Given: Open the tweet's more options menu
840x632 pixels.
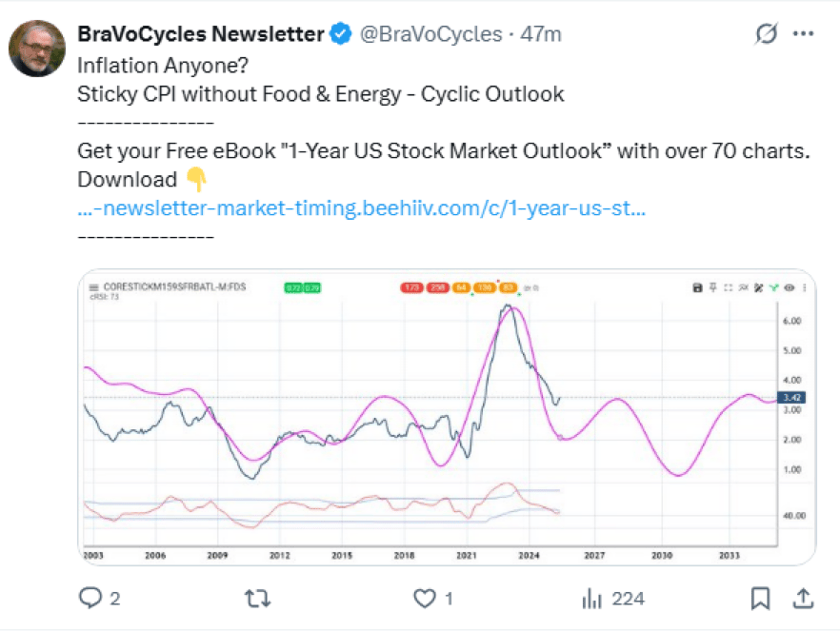Looking at the screenshot, I should click(x=803, y=33).
